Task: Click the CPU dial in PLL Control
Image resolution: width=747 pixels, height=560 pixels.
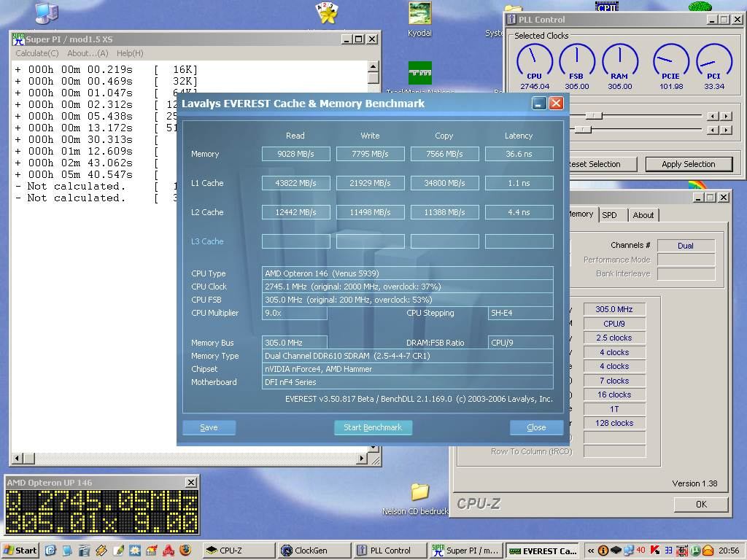Action: (535, 61)
